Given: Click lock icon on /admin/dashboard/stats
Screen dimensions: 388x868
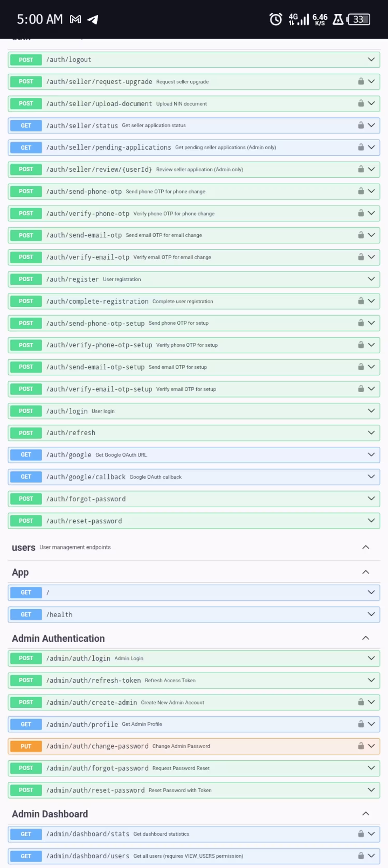Looking at the screenshot, I should pyautogui.click(x=361, y=834).
